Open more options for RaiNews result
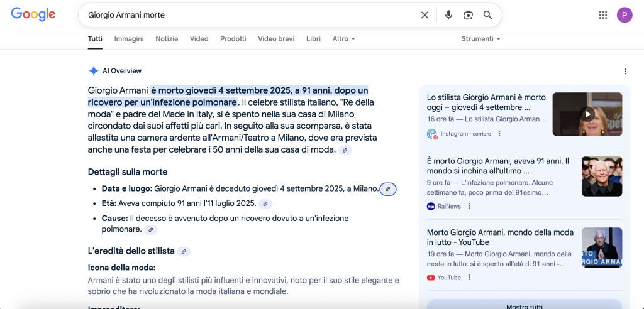 pos(469,206)
